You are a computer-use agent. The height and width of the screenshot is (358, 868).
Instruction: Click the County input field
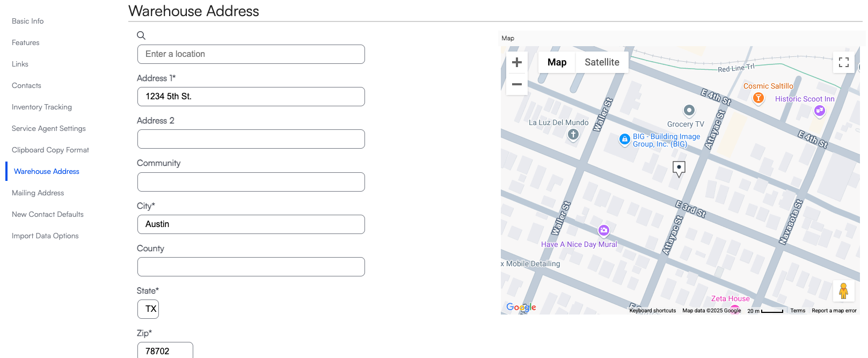click(251, 267)
